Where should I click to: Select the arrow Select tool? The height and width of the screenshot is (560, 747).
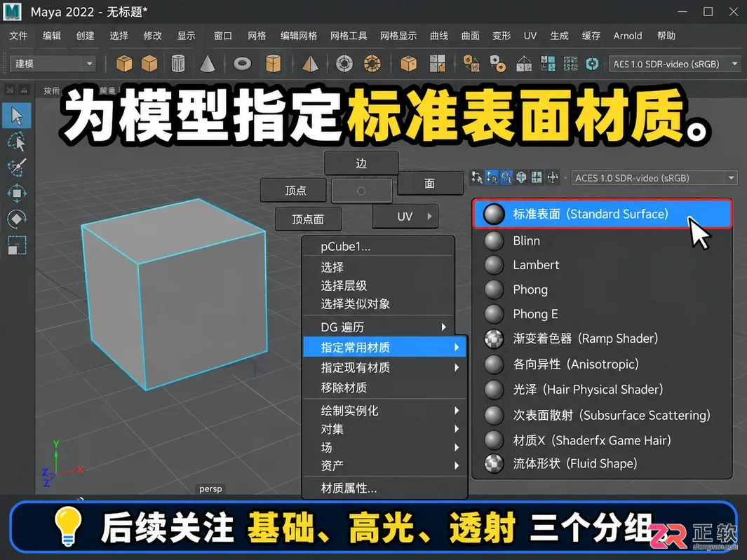click(17, 115)
